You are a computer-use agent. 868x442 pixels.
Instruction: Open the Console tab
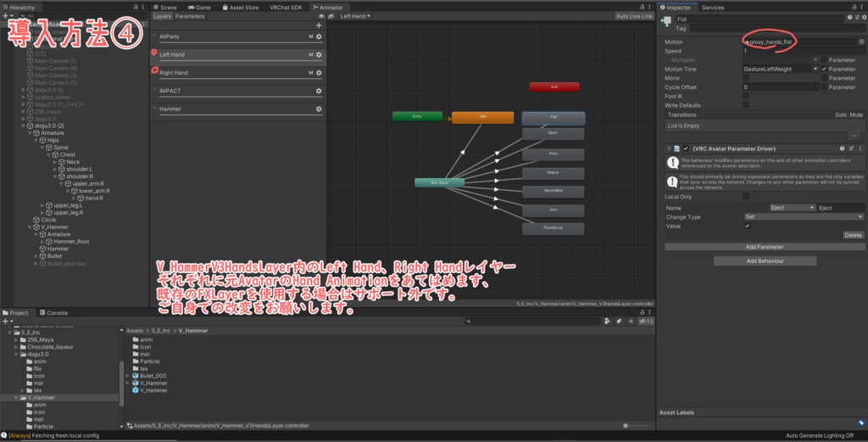[x=53, y=313]
